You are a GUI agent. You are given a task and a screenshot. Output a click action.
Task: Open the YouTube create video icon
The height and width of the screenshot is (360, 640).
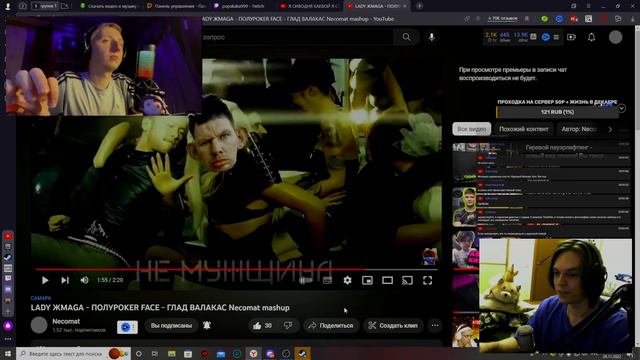571,37
